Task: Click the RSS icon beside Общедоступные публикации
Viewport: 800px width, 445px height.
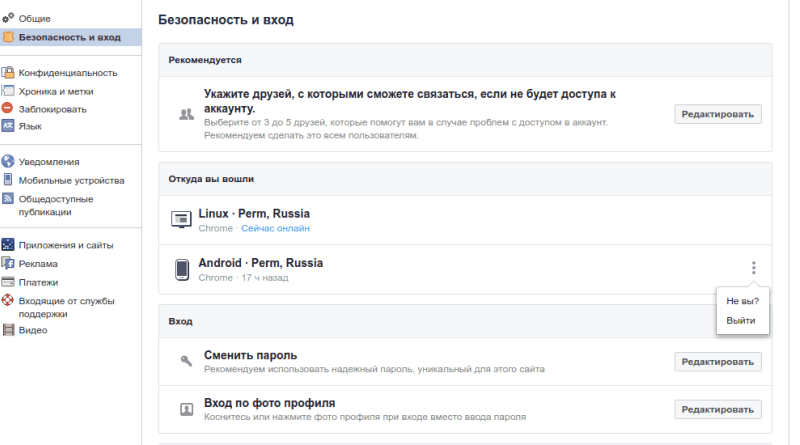Action: [x=8, y=198]
